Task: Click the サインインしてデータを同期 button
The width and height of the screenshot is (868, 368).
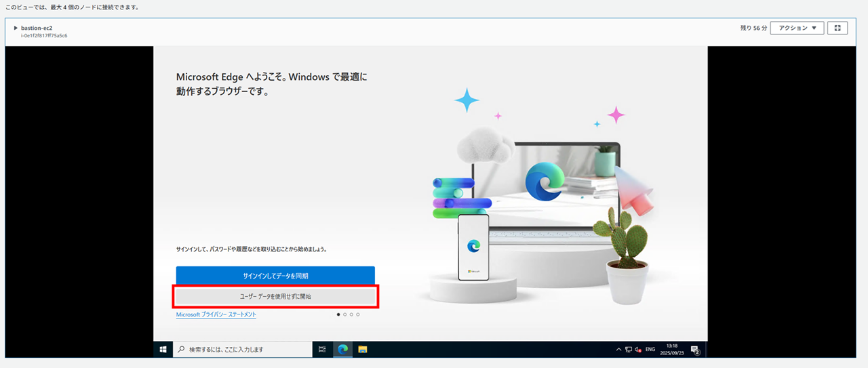Action: point(275,275)
